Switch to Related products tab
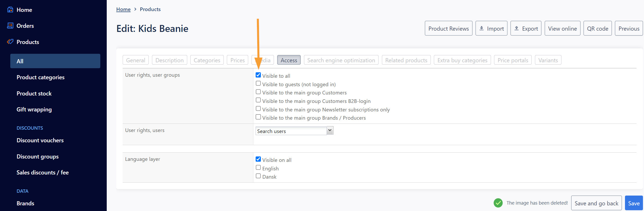Viewport: 644px width, 211px height. [406, 60]
